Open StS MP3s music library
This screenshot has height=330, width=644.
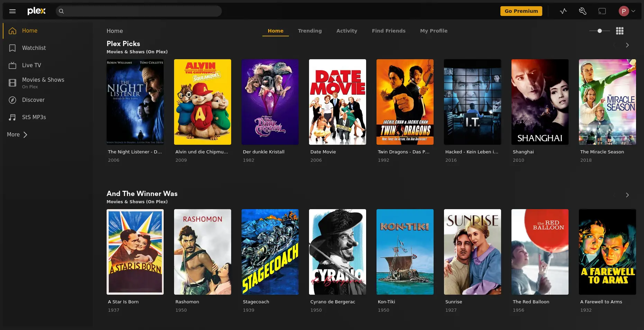34,117
